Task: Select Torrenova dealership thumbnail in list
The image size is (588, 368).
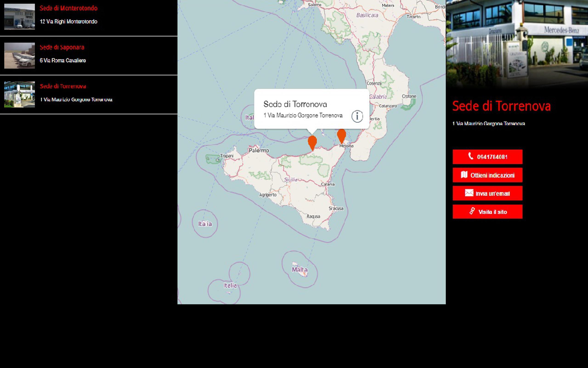Action: (x=20, y=95)
